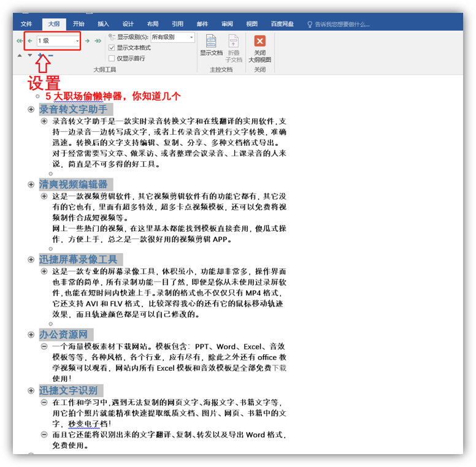The height and width of the screenshot is (467, 476).
Task: Switch to the 引用 ribbon tab
Action: 178,24
